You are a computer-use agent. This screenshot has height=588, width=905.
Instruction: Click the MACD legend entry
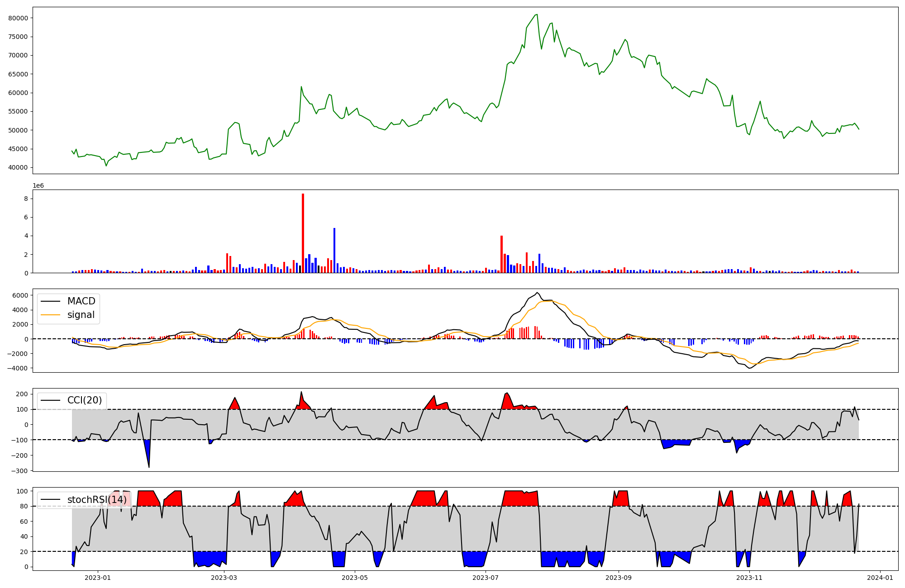point(81,301)
